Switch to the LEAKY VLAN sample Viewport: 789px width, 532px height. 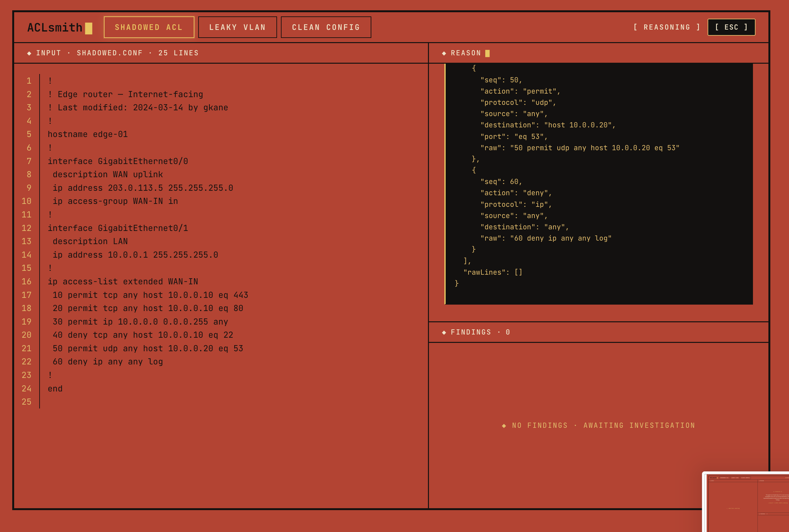237,27
